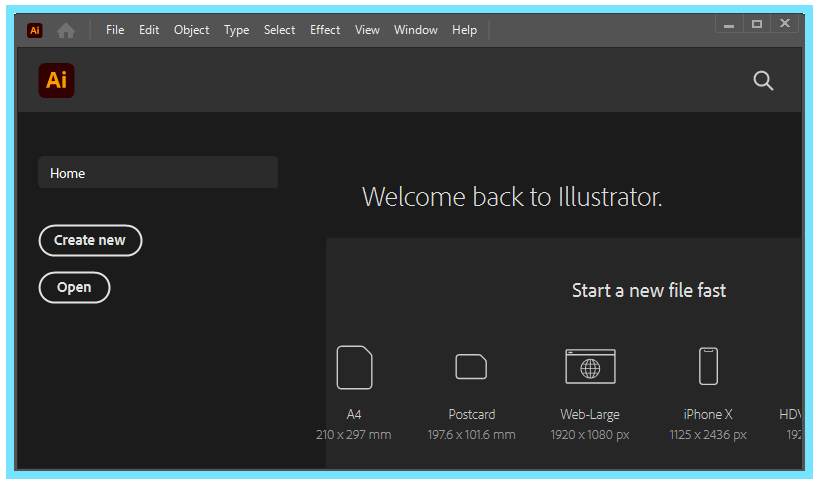The width and height of the screenshot is (819, 484).
Task: Click the 210 x 297 mm dimensions text
Action: click(x=354, y=434)
